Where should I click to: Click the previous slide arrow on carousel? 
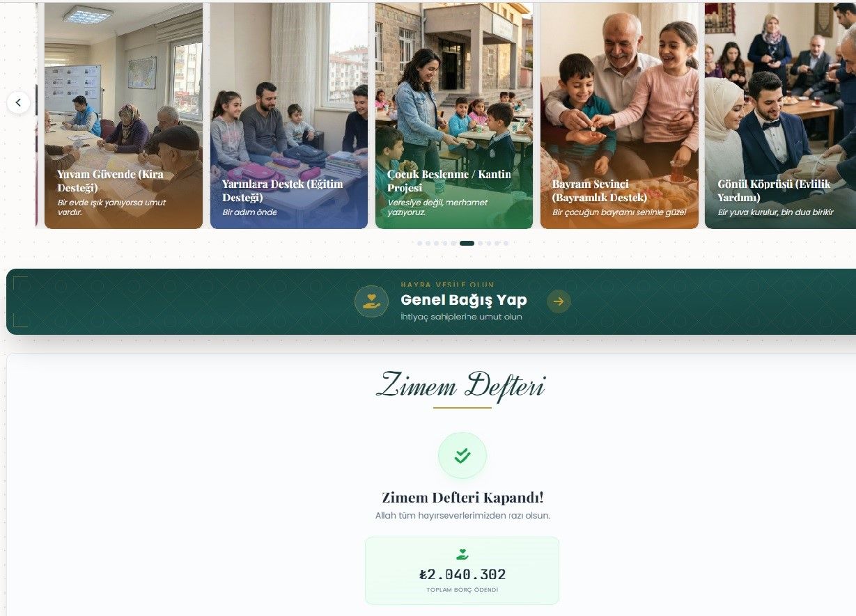point(18,102)
